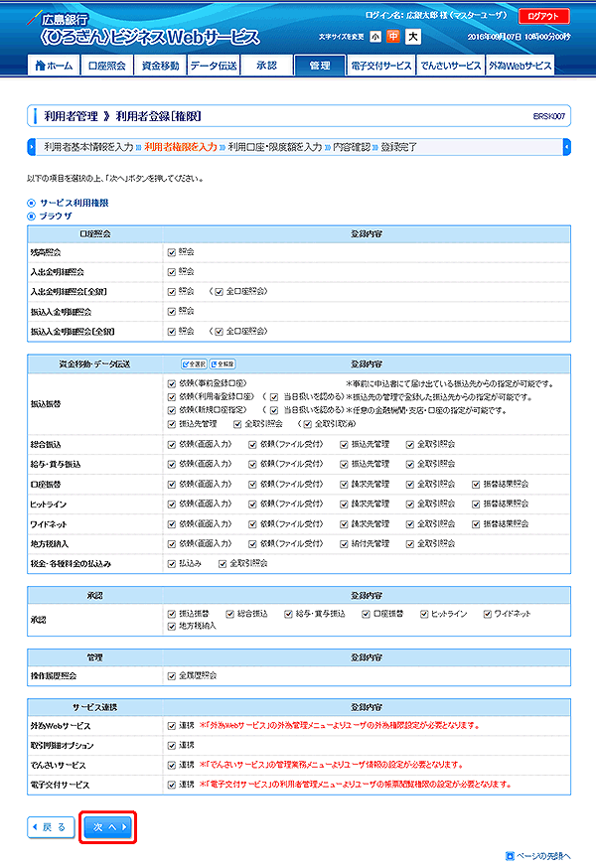Toggle ワイドネット 全取引照会 checkbox
The height and width of the screenshot is (868, 596).
(x=410, y=524)
